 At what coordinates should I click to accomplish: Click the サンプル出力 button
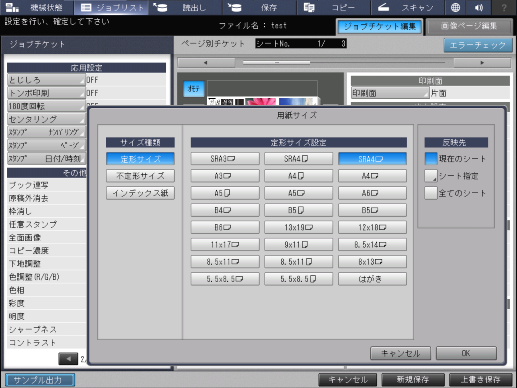pyautogui.click(x=40, y=380)
